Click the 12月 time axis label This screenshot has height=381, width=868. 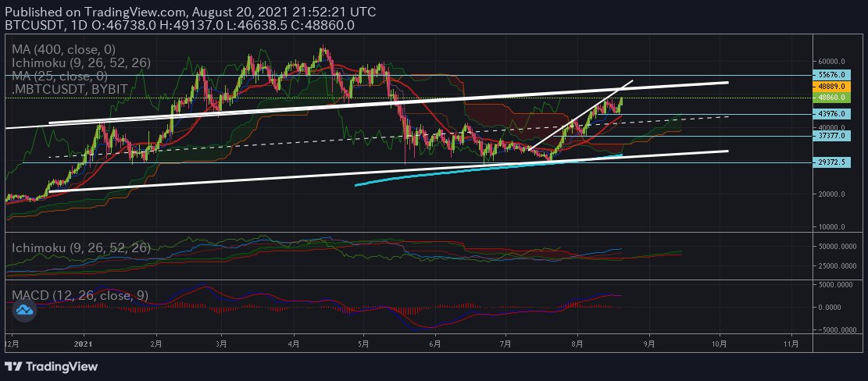pos(13,344)
